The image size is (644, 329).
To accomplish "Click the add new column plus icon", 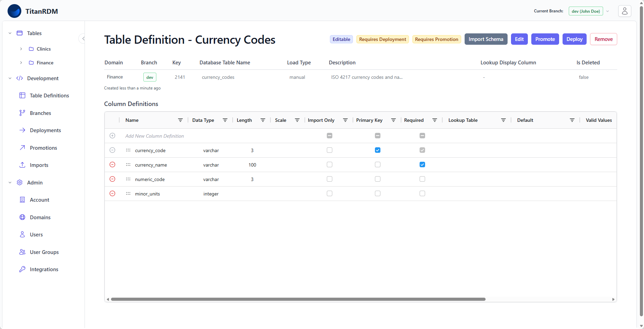I will pos(112,136).
